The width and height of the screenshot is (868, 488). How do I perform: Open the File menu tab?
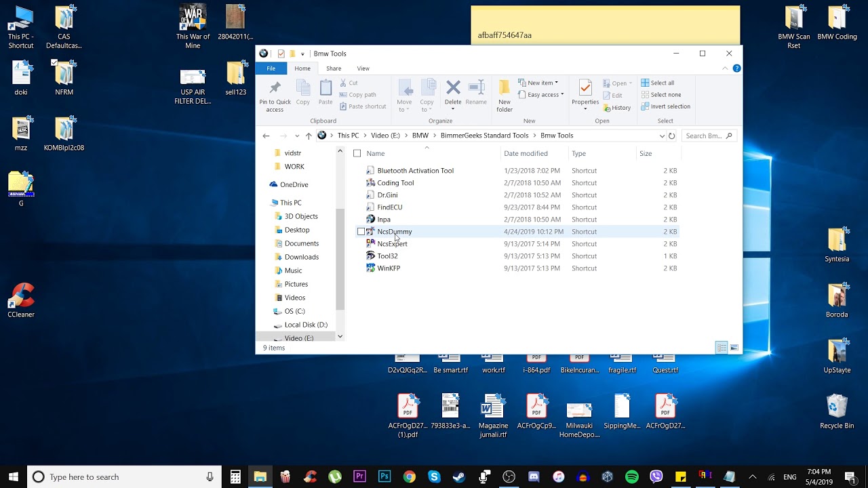click(x=271, y=68)
